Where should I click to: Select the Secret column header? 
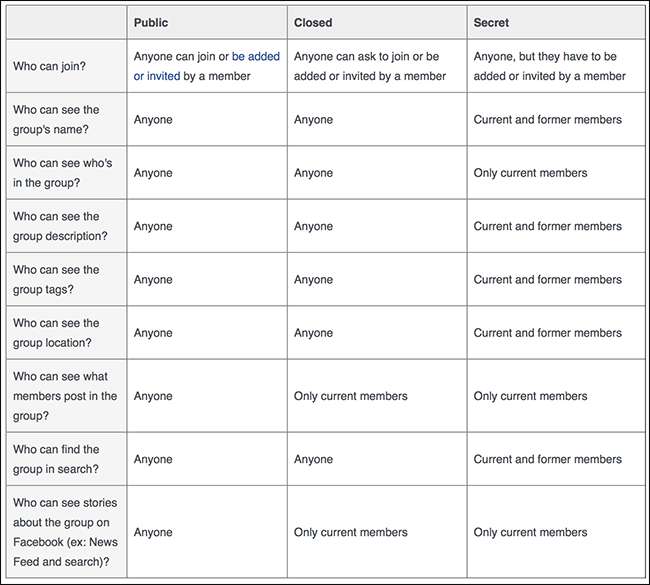point(491,23)
